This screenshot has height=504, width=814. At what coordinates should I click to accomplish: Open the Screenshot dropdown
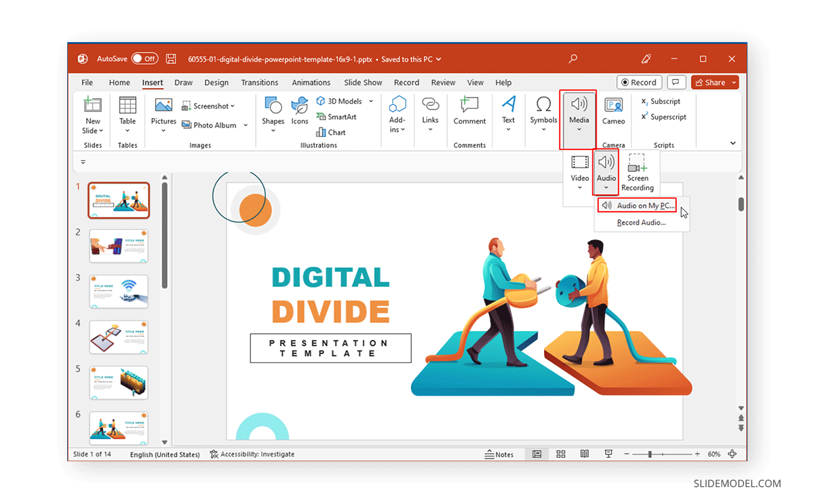[x=231, y=105]
